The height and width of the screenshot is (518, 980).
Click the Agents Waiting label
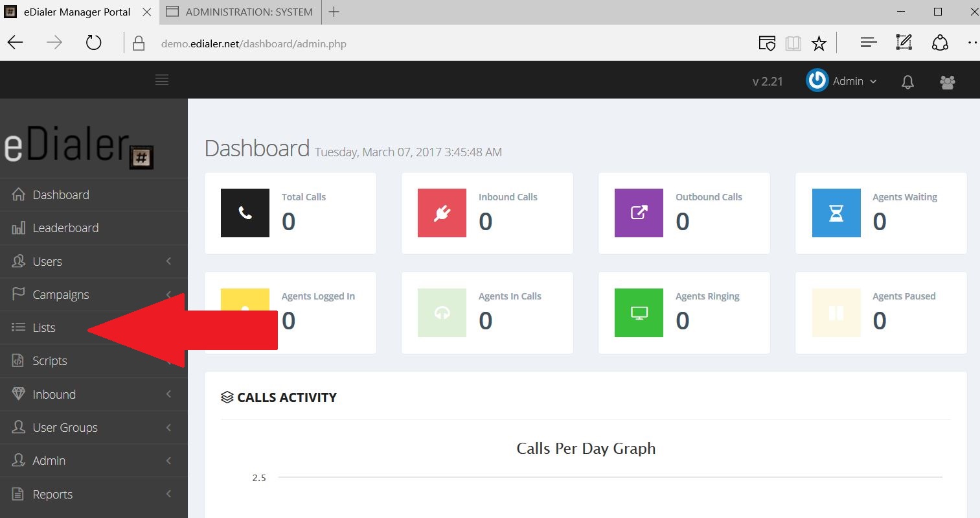(x=905, y=197)
